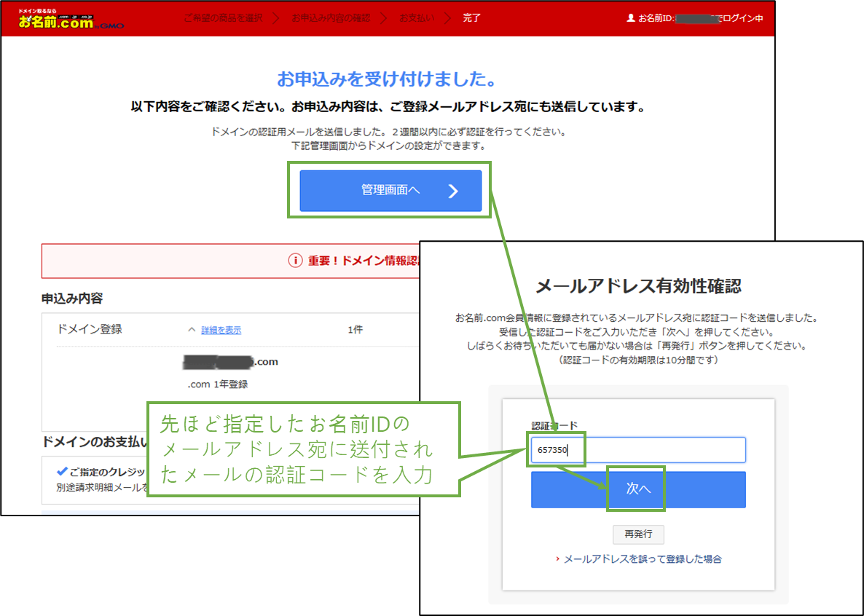864x616 pixels.
Task: Click the 完了 step in the header
Action: click(x=471, y=18)
